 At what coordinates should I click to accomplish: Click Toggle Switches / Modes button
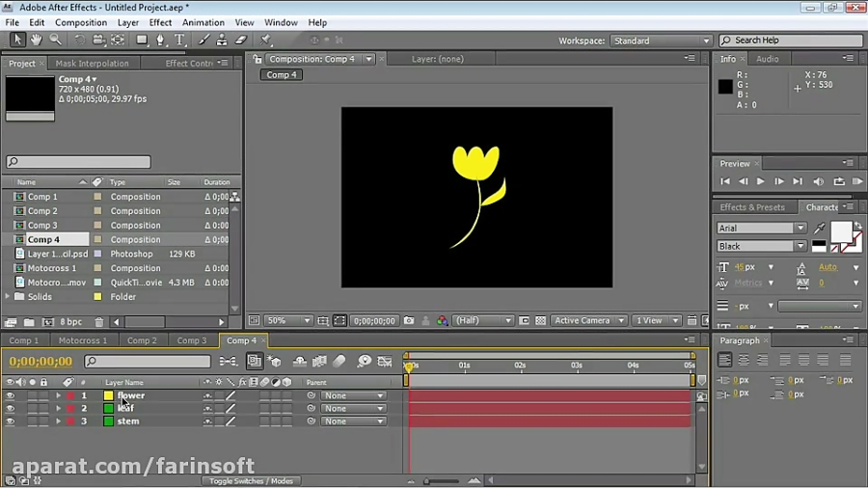[x=251, y=480]
